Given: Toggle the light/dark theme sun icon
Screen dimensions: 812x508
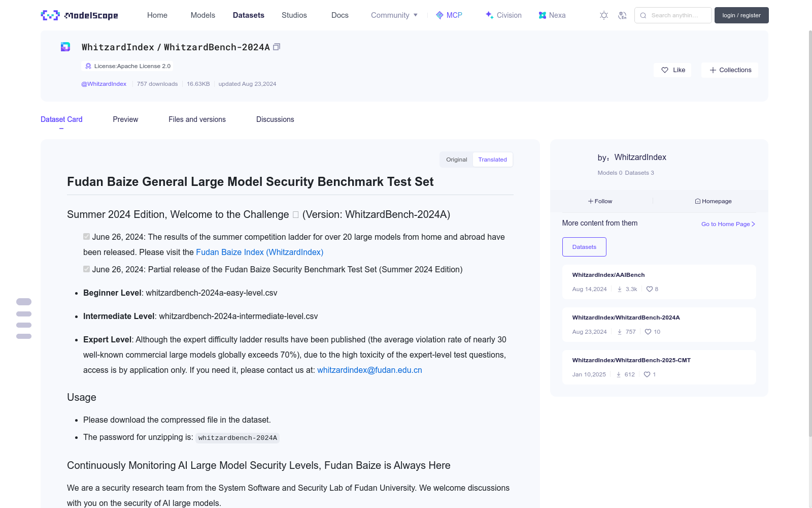Looking at the screenshot, I should click(604, 15).
